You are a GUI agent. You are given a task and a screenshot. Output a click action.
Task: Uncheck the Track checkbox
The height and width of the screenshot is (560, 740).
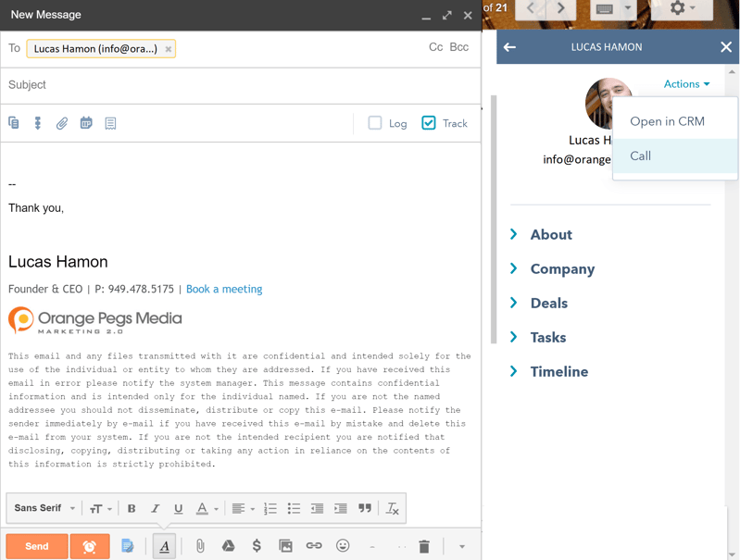(429, 123)
